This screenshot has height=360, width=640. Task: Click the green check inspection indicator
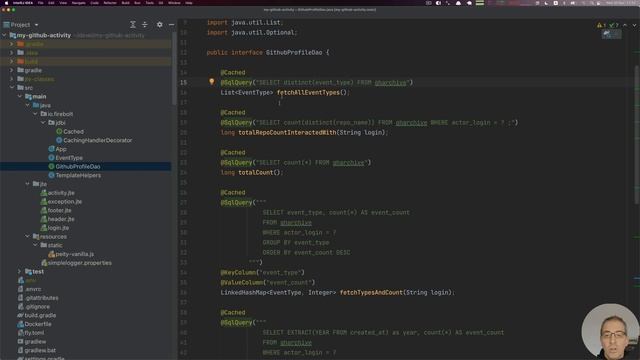(614, 25)
